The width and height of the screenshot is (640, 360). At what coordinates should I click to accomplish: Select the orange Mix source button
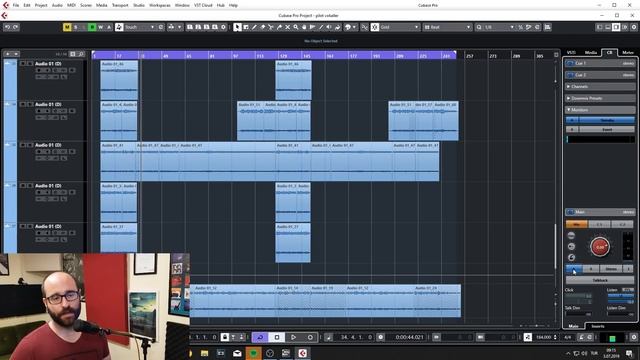tap(576, 224)
